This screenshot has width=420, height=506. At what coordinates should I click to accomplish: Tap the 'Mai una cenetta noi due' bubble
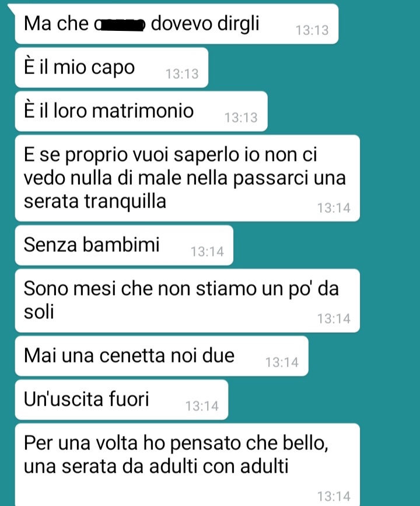coord(162,356)
